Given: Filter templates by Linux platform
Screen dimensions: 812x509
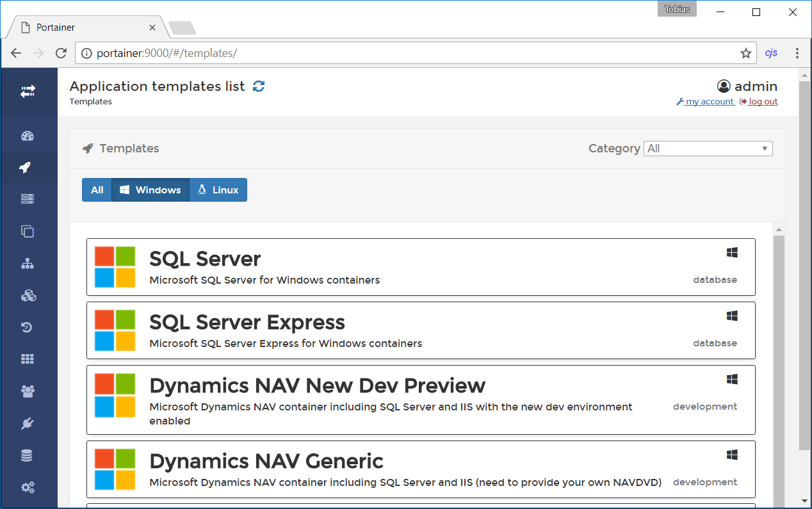Looking at the screenshot, I should [218, 190].
